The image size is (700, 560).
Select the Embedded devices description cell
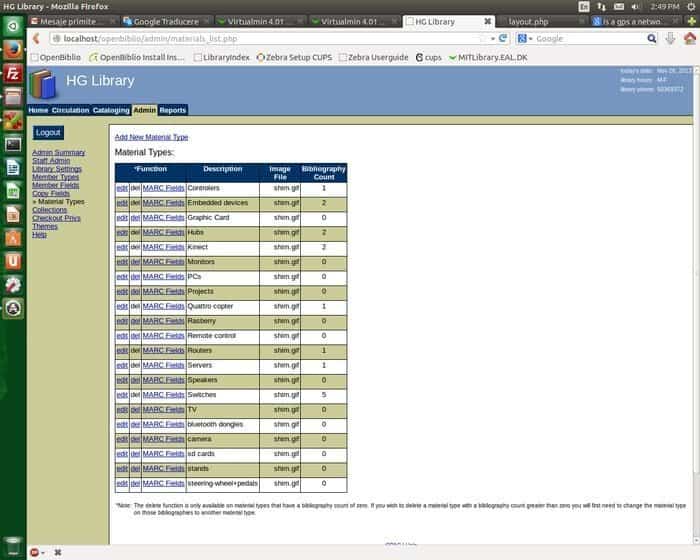click(223, 203)
